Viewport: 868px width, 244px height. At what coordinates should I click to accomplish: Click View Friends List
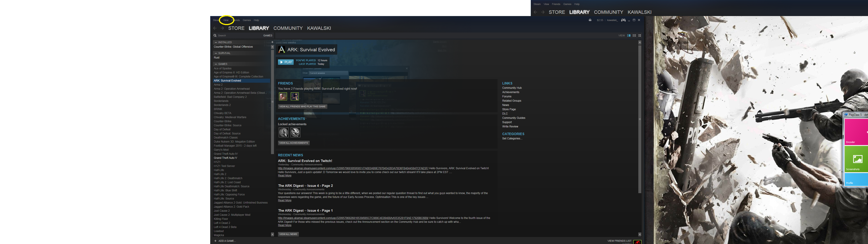tap(619, 241)
